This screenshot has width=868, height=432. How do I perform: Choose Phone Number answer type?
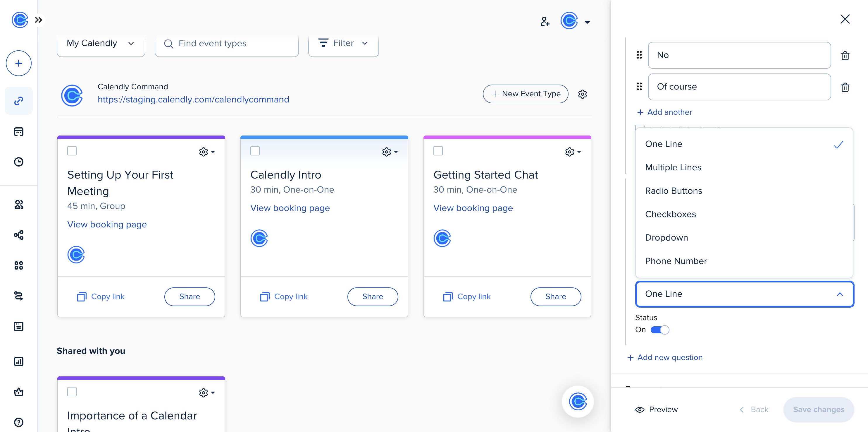(744, 261)
